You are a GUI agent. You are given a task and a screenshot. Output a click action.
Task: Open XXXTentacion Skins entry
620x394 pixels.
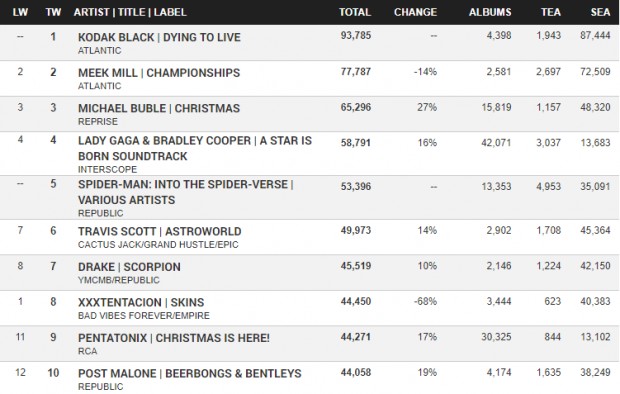coord(141,303)
